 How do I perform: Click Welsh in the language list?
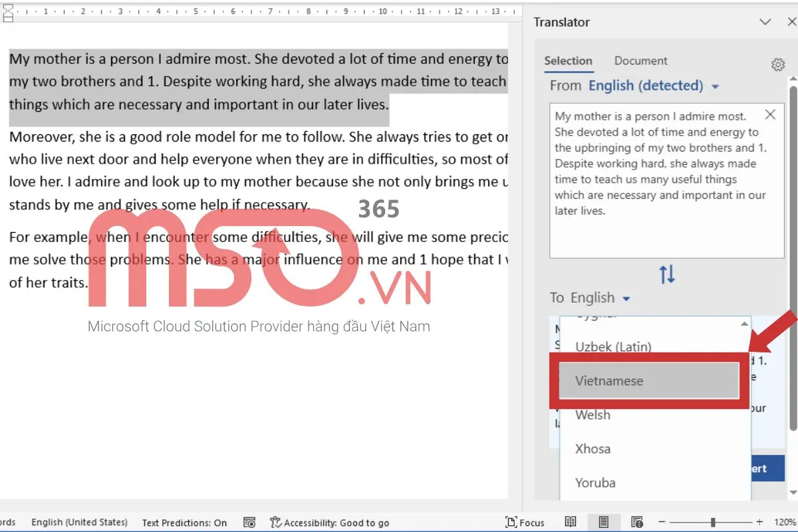click(x=592, y=414)
